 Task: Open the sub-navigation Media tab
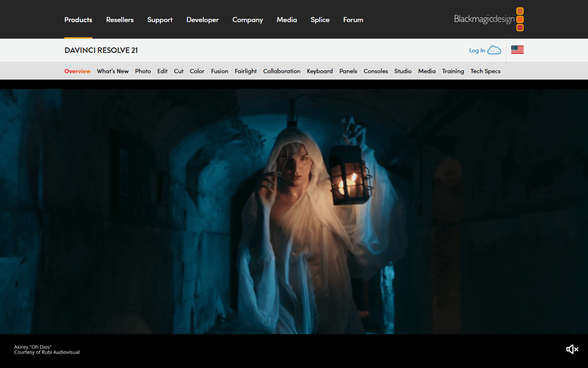tap(427, 71)
